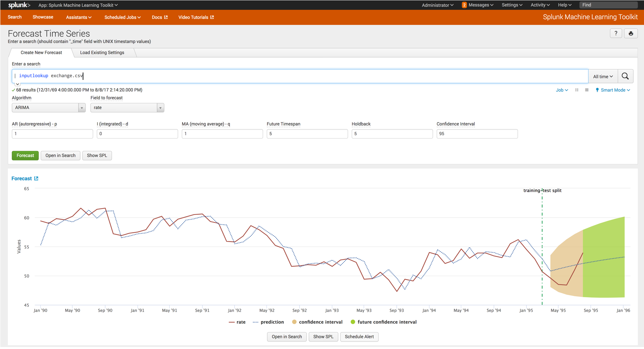Toggle future confidence interval legend item
Viewport: 644px width, 349px height.
[x=383, y=322]
